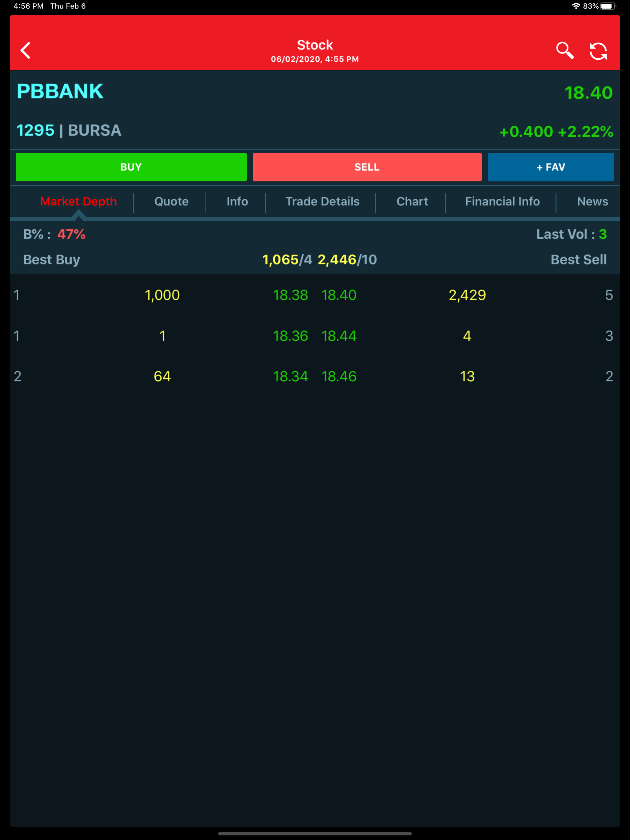
Task: Tap sell volume 4 at 18.44
Action: (467, 336)
